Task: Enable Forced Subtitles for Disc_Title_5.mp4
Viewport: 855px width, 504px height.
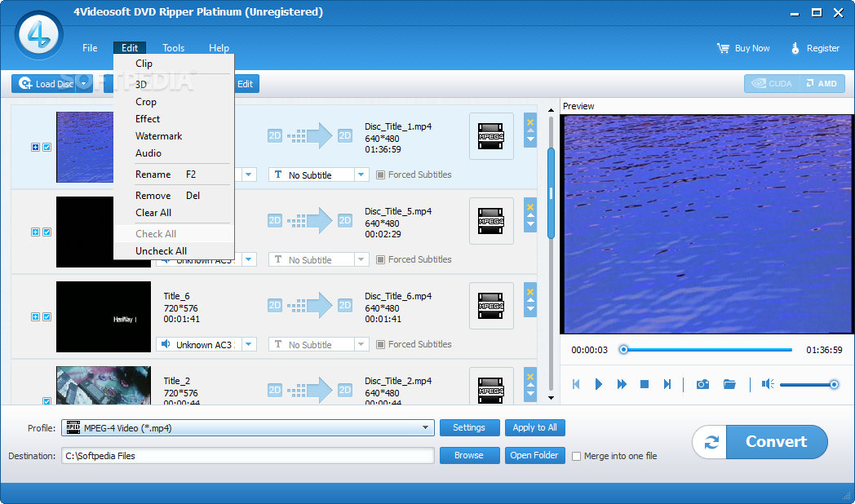Action: click(381, 260)
